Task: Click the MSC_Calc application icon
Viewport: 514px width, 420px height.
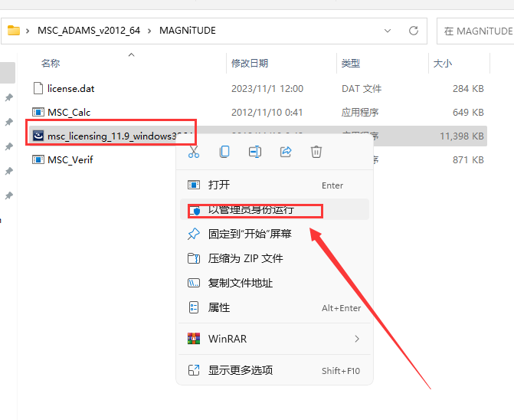Action: 38,113
